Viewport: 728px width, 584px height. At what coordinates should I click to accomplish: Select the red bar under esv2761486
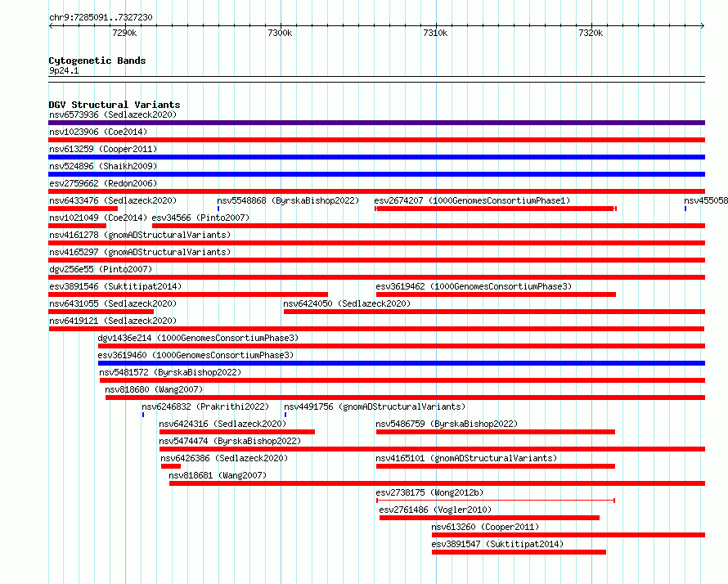pyautogui.click(x=489, y=518)
